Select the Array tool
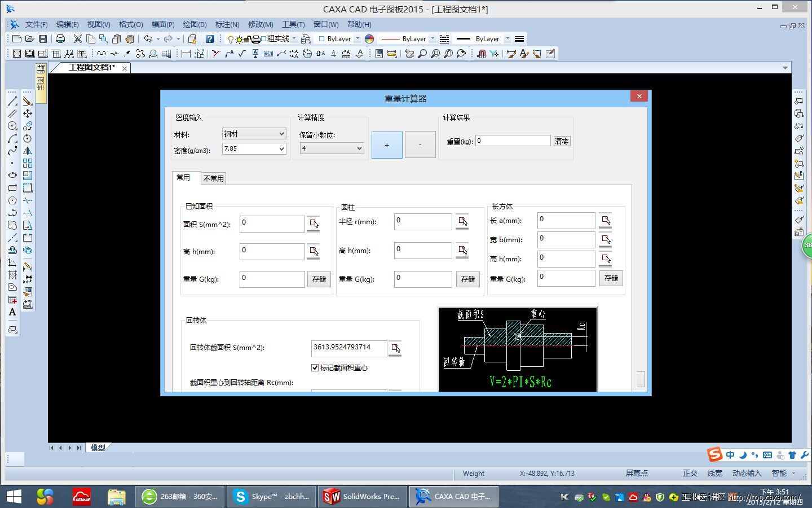The width and height of the screenshot is (812, 508). tap(28, 163)
